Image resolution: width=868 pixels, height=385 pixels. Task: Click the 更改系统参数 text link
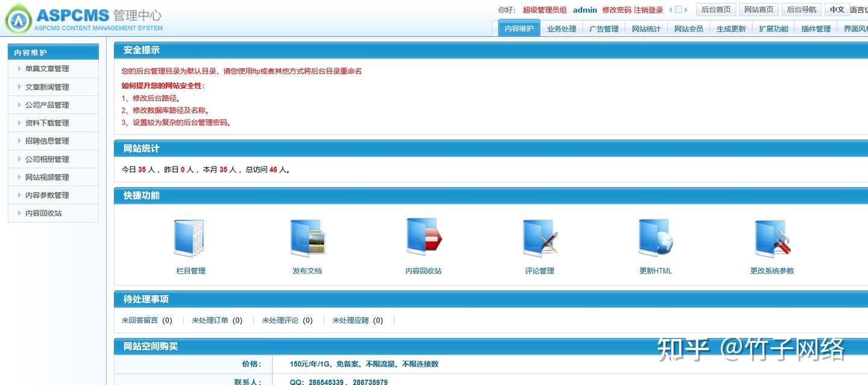772,271
